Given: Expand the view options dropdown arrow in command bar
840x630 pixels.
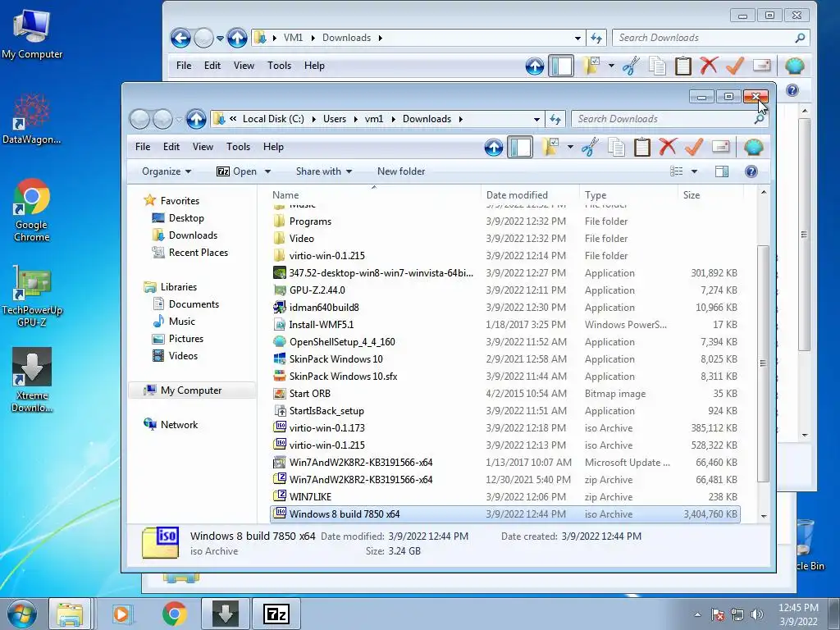Looking at the screenshot, I should 694,171.
